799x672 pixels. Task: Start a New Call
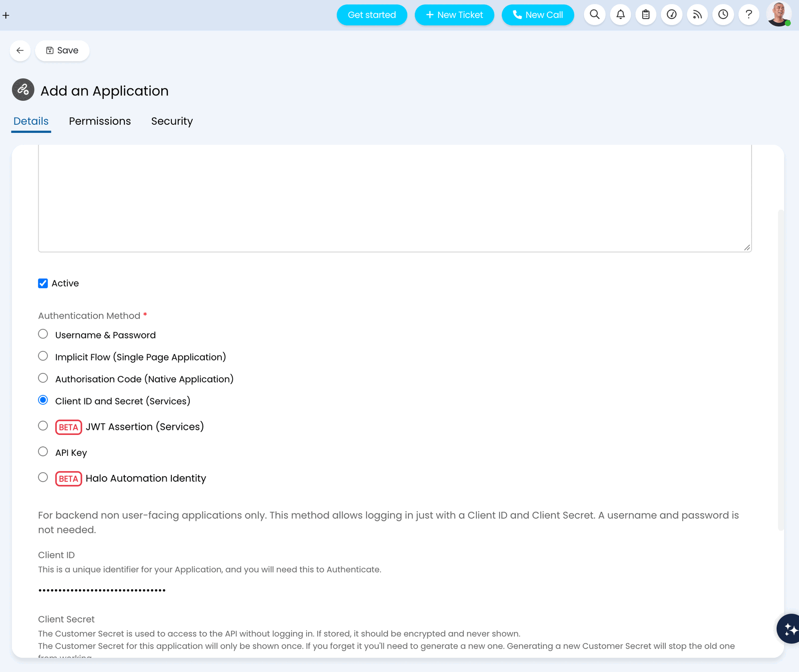coord(538,15)
